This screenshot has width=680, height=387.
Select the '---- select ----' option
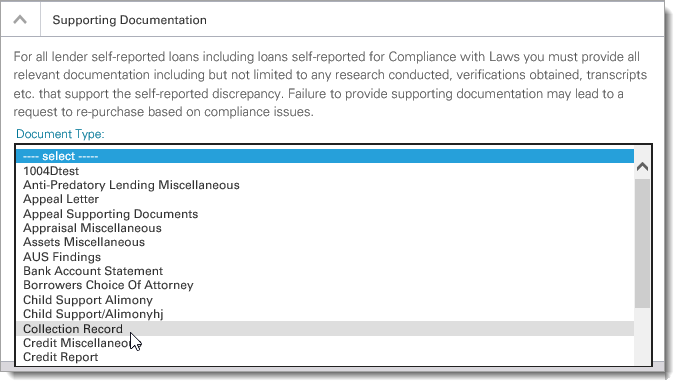(x=325, y=156)
